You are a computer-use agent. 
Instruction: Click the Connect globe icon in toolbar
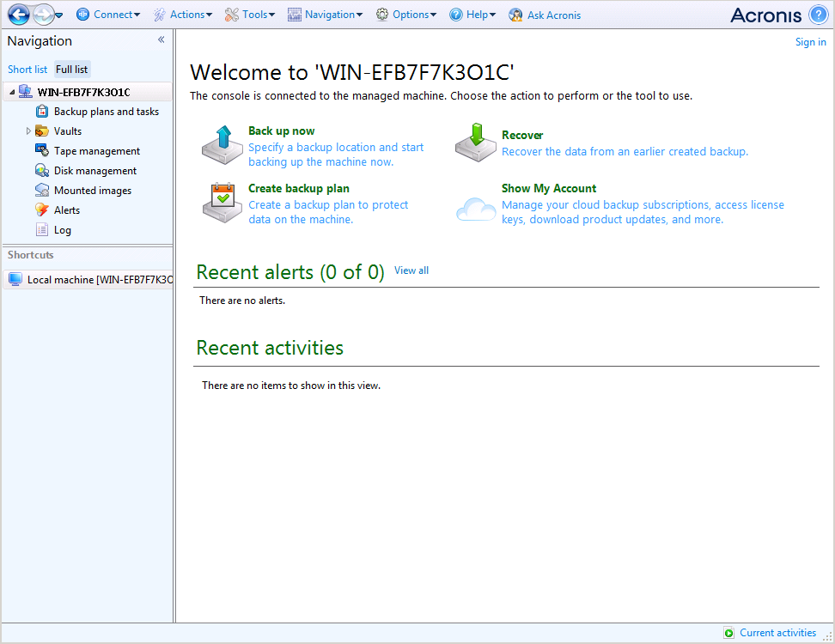82,15
